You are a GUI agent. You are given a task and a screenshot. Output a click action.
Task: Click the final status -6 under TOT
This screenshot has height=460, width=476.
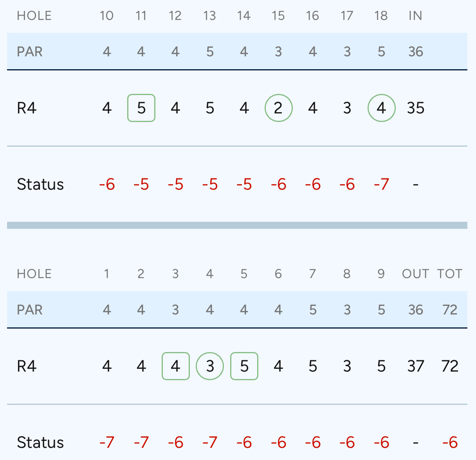[x=450, y=442]
